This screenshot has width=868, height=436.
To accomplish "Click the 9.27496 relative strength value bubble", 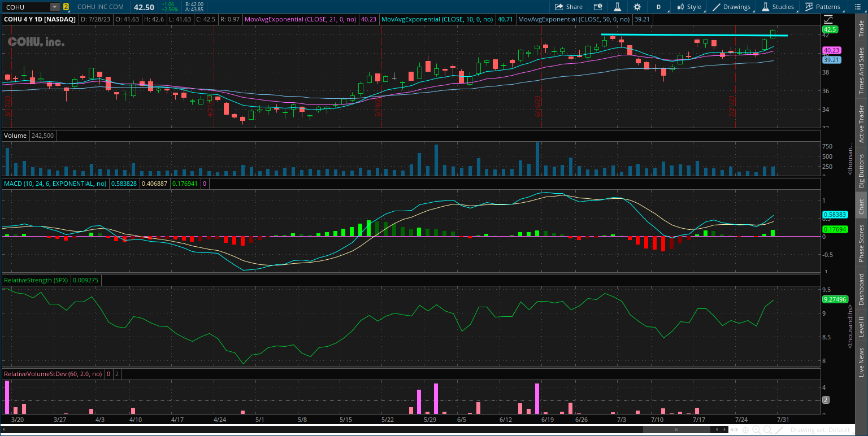I will tap(834, 299).
